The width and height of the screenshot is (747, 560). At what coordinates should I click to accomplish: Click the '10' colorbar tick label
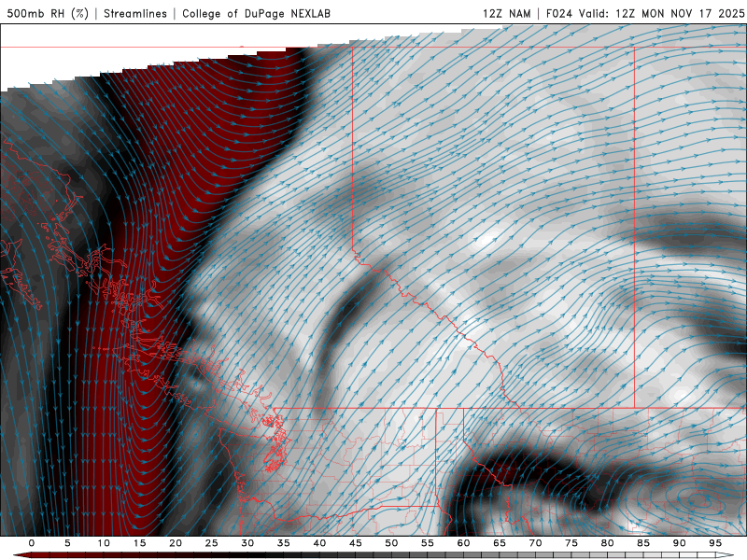pyautogui.click(x=104, y=543)
